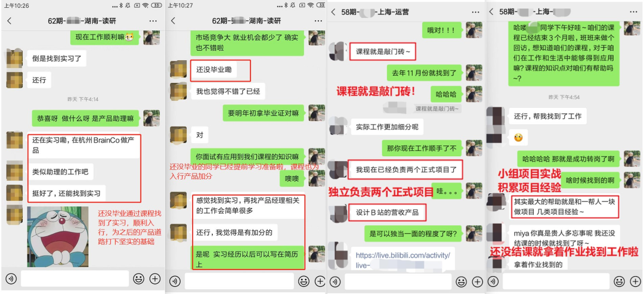Tap quoted reply 课程就是敲门砖~ preview
This screenshot has height=294, width=644.
point(438,109)
